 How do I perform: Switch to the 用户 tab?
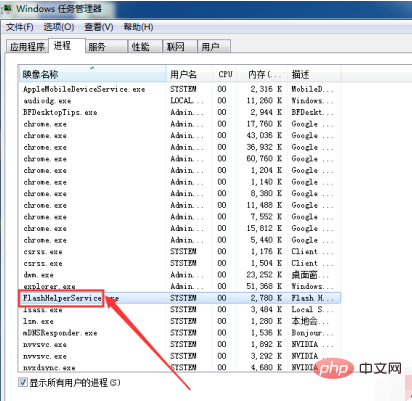214,47
